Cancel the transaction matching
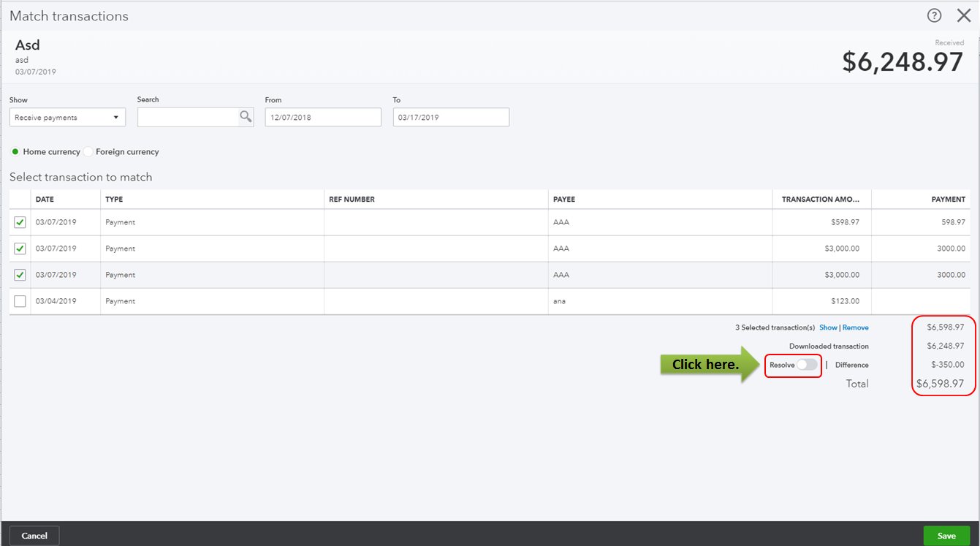980x546 pixels. point(34,535)
